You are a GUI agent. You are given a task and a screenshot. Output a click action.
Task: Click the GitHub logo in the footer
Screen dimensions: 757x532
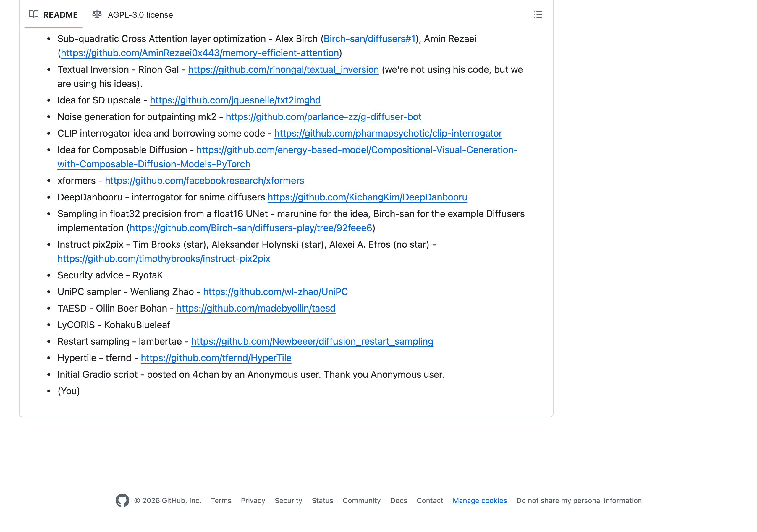click(x=122, y=500)
